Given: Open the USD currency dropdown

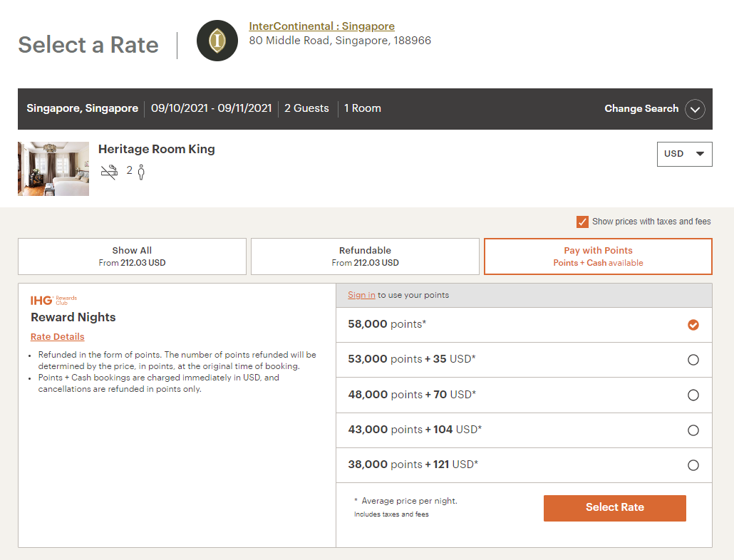Looking at the screenshot, I should coord(684,154).
